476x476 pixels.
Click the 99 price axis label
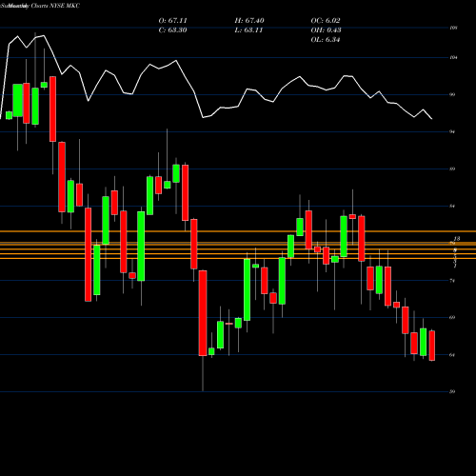pos(452,94)
